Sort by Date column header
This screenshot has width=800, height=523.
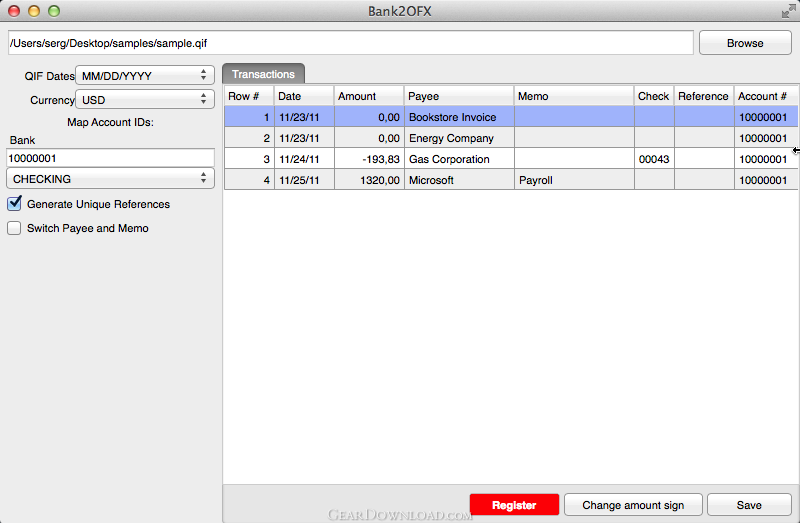[x=304, y=96]
